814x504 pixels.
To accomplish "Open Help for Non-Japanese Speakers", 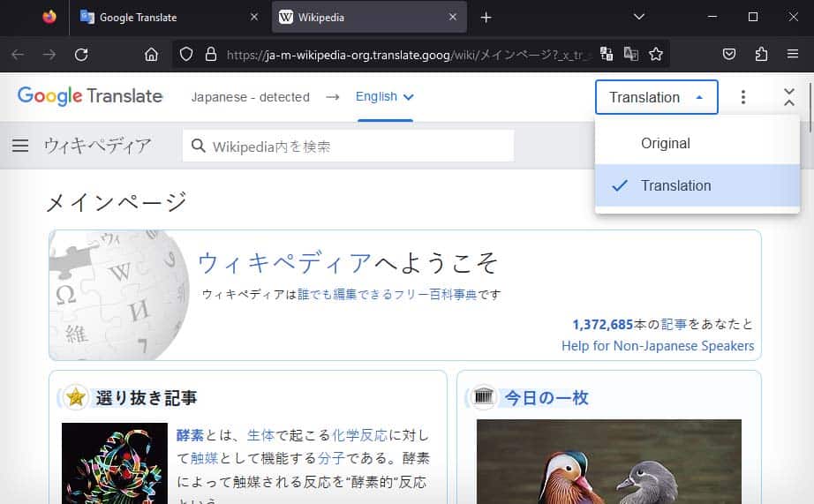I will click(658, 346).
